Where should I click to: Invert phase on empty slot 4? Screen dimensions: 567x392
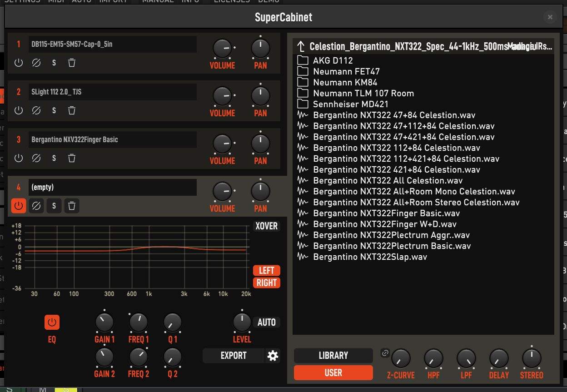36,206
